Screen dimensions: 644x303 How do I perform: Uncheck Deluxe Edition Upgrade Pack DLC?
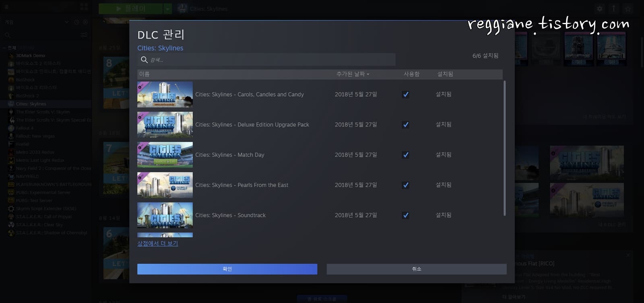pyautogui.click(x=406, y=125)
